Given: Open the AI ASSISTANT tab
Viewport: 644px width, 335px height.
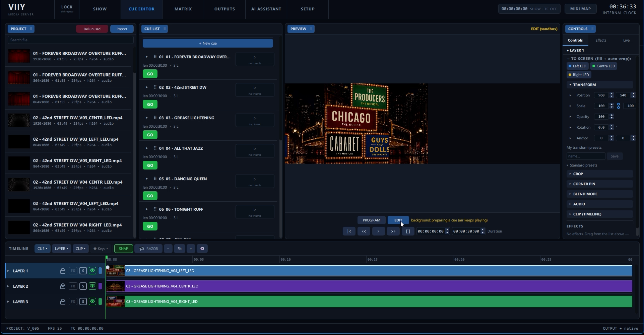Looking at the screenshot, I should [266, 9].
